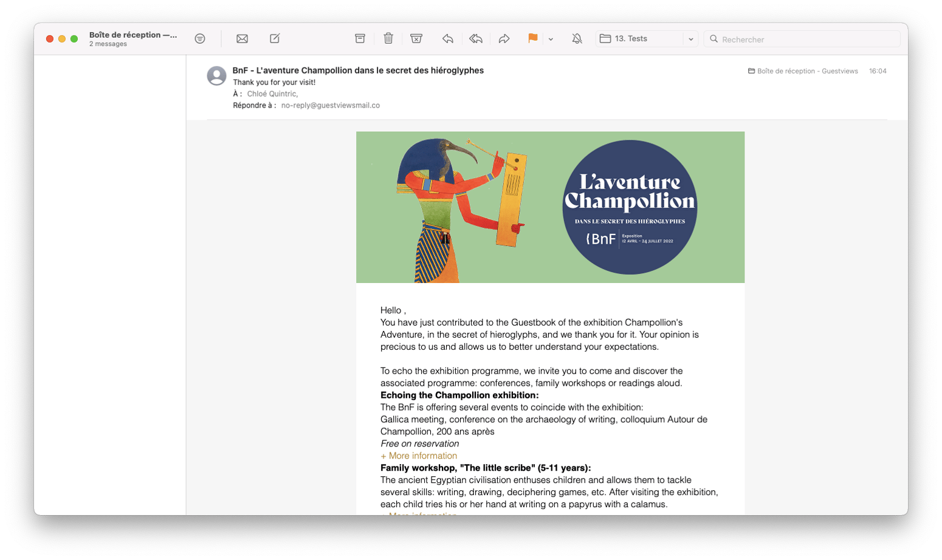Click first '+ More information' link
This screenshot has width=942, height=560.
click(419, 456)
